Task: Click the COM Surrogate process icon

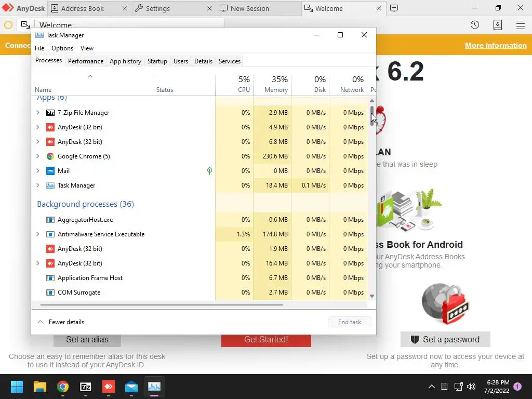Action: coord(50,292)
